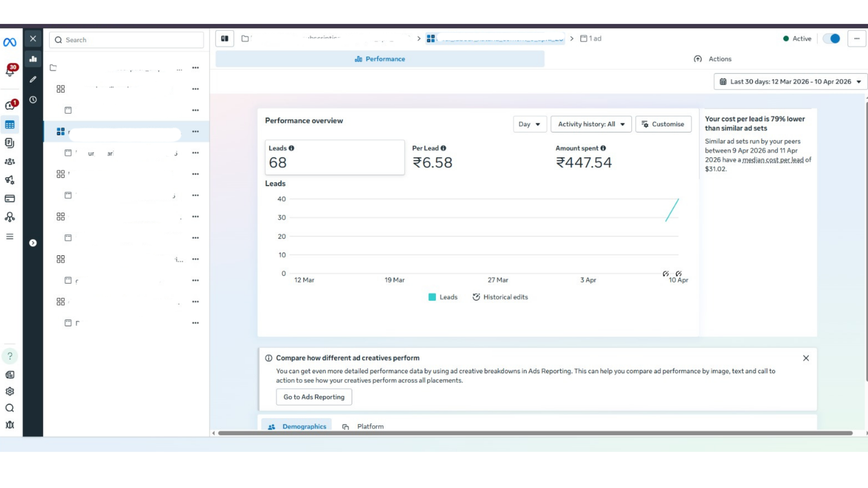Open the Meta logo home icon

tap(10, 42)
